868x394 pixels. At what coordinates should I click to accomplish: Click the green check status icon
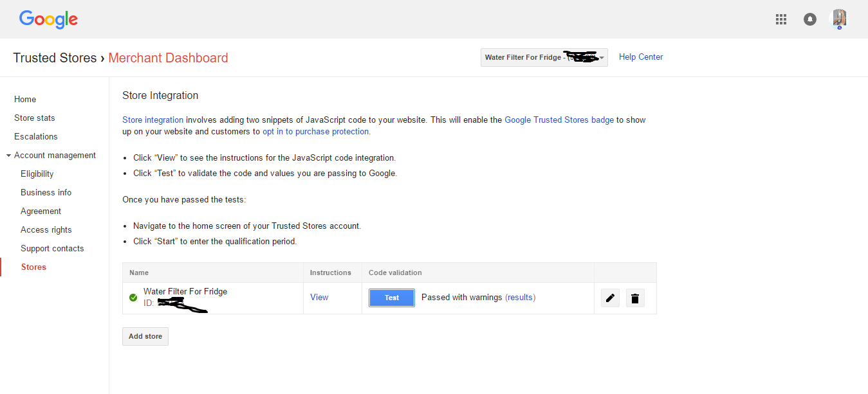133,298
